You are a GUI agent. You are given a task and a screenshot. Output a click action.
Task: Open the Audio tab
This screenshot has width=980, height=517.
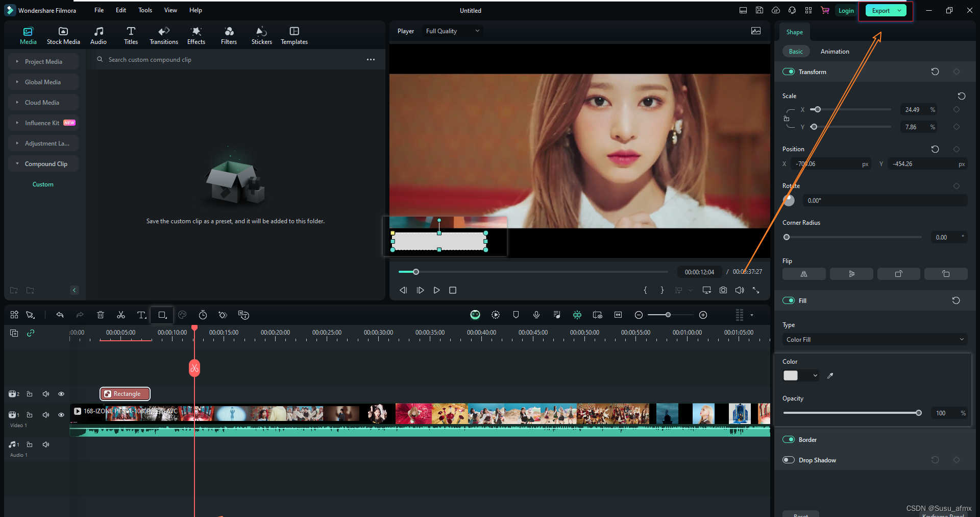click(99, 36)
